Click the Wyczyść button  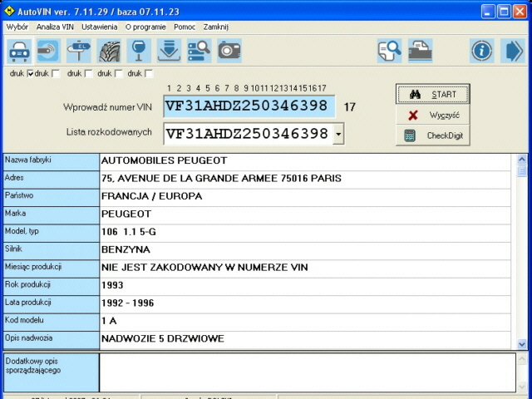pos(433,115)
